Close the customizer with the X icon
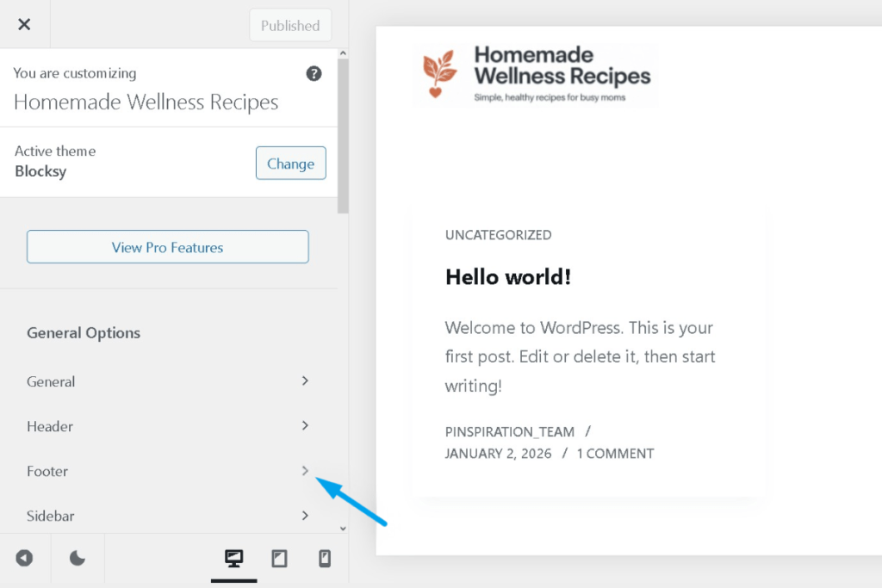Screen dimensions: 882x588 coord(24,24)
